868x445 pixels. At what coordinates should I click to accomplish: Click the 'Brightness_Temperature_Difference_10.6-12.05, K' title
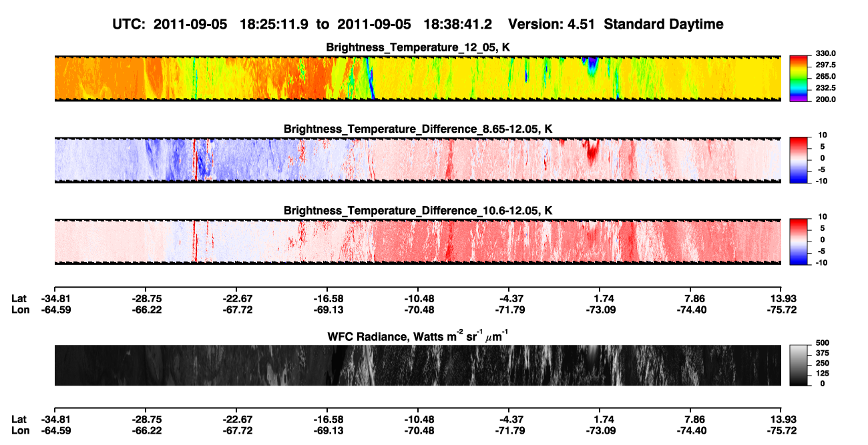pos(418,211)
